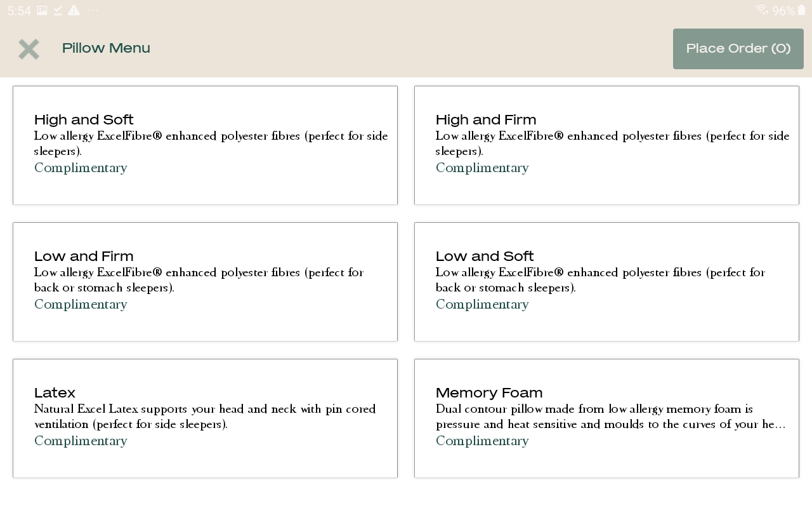Open the checkmark download notification icon

point(58,10)
